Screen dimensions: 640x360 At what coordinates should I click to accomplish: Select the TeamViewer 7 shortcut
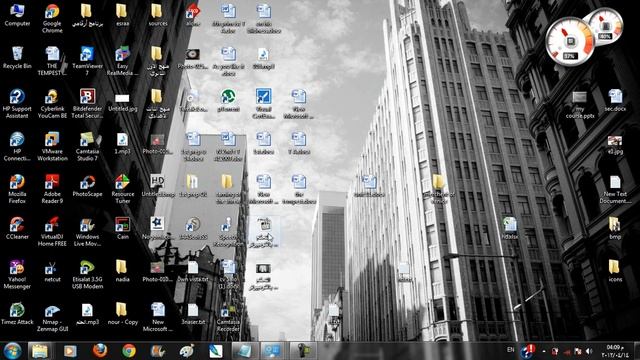click(87, 61)
